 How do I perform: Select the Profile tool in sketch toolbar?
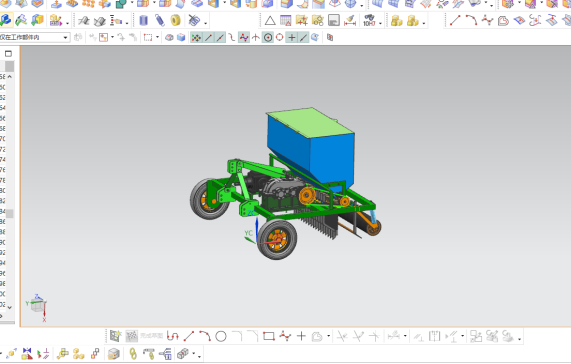[x=173, y=336]
